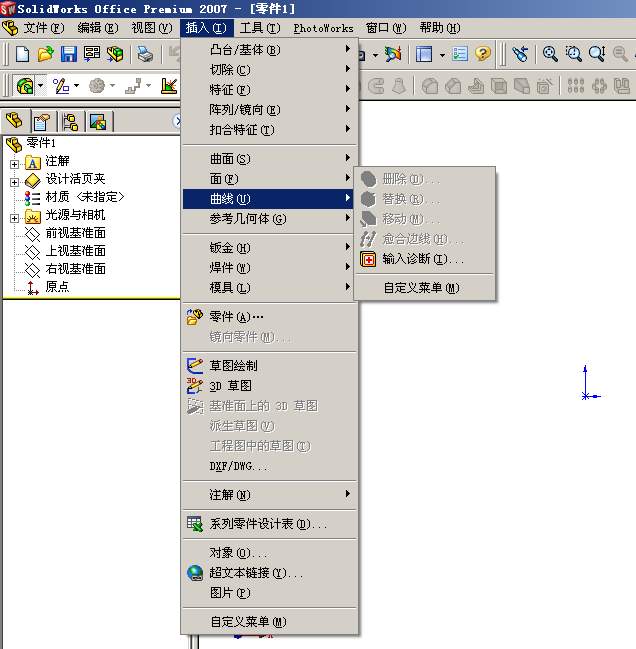Open the 焊件(W) submenu
Viewport: 636px width, 649px height.
269,267
